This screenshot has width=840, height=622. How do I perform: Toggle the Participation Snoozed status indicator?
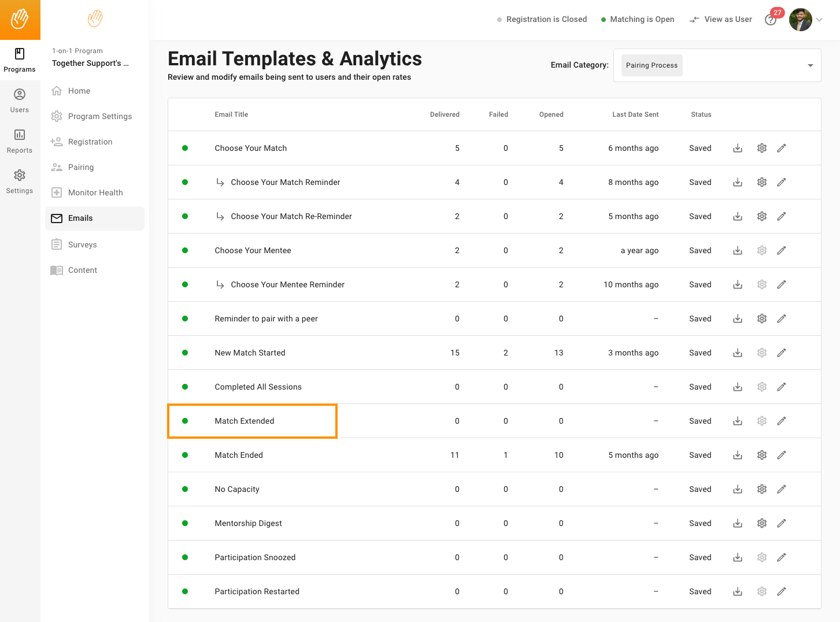[x=185, y=557]
